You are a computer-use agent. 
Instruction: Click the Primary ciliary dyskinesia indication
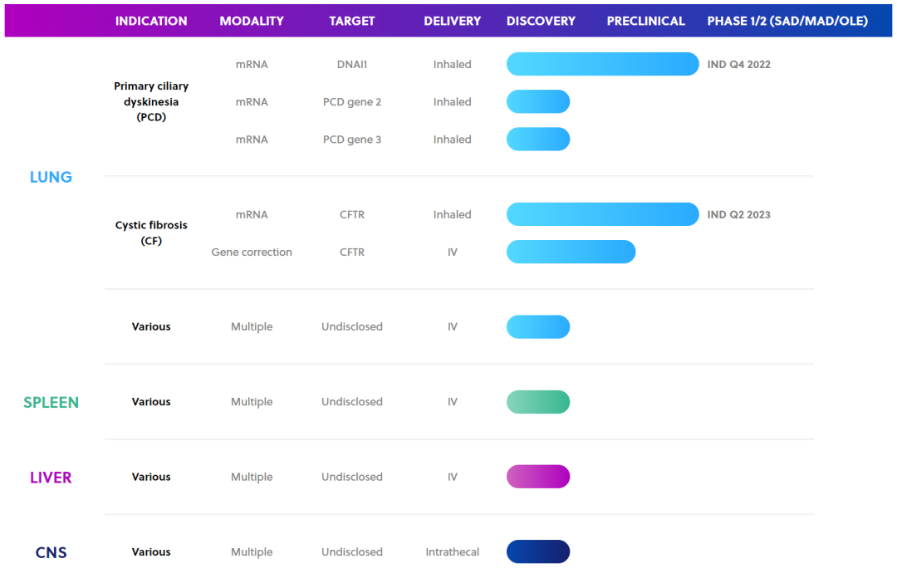[151, 101]
